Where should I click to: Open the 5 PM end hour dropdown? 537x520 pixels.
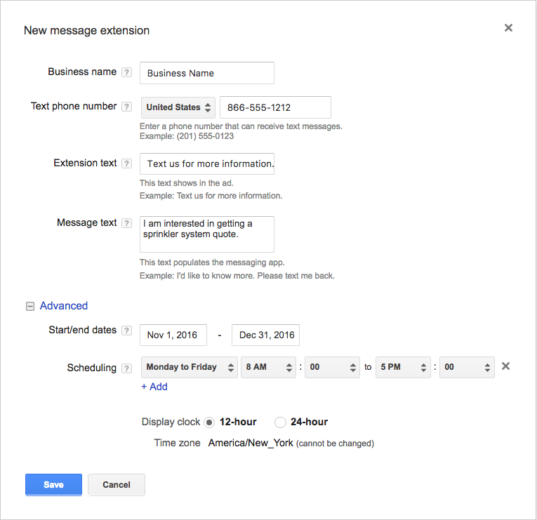pos(403,367)
